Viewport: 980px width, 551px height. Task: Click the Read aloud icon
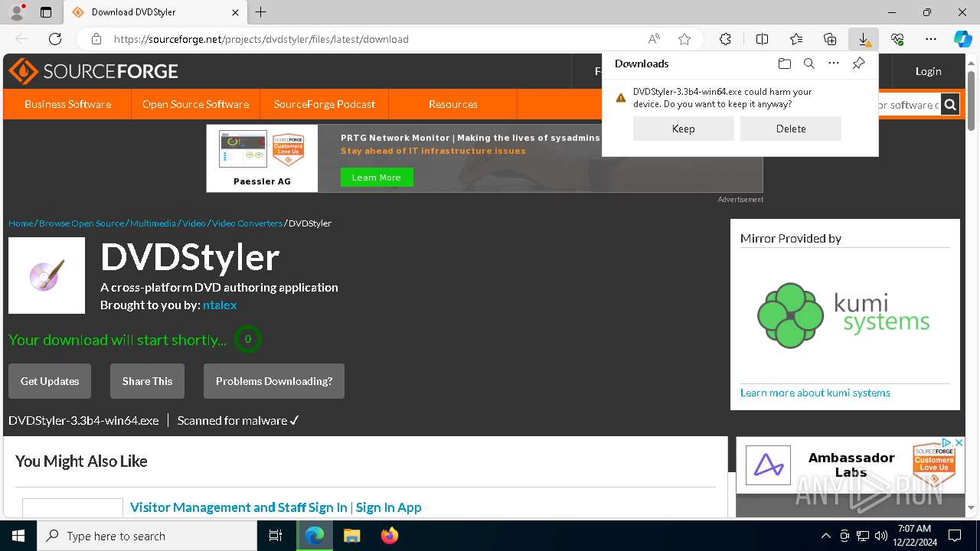pyautogui.click(x=654, y=39)
